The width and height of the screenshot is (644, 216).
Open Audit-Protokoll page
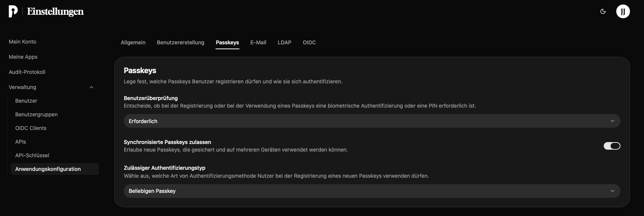pos(27,72)
